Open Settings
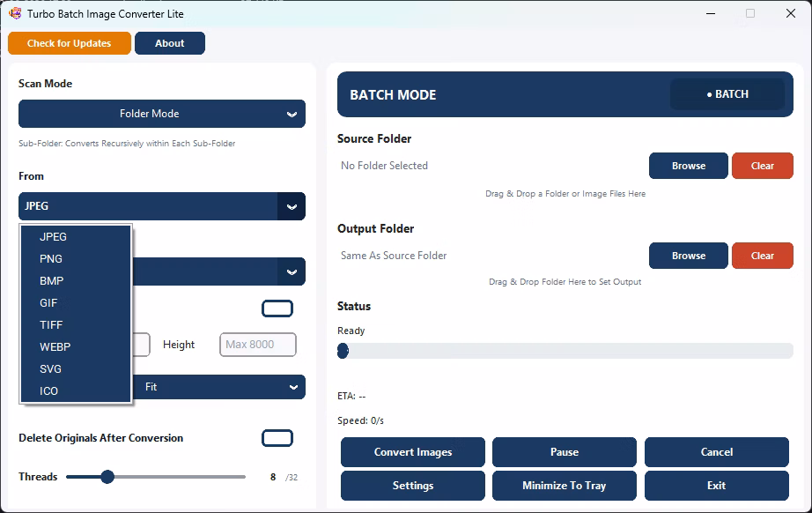Screen dimensions: 812x513 pyautogui.click(x=413, y=486)
